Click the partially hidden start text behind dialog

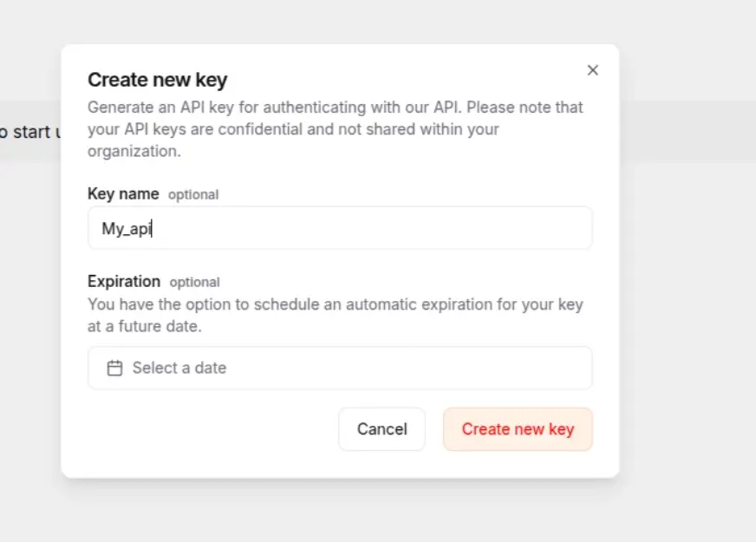pyautogui.click(x=30, y=132)
